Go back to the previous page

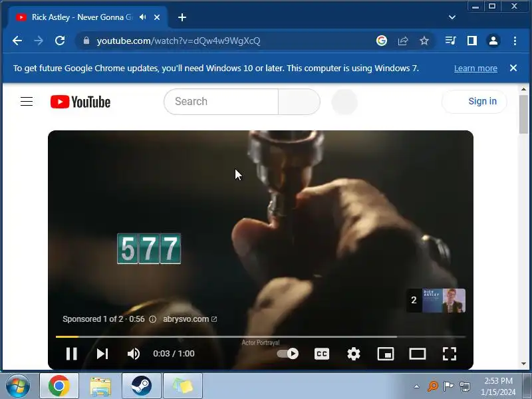(x=17, y=41)
